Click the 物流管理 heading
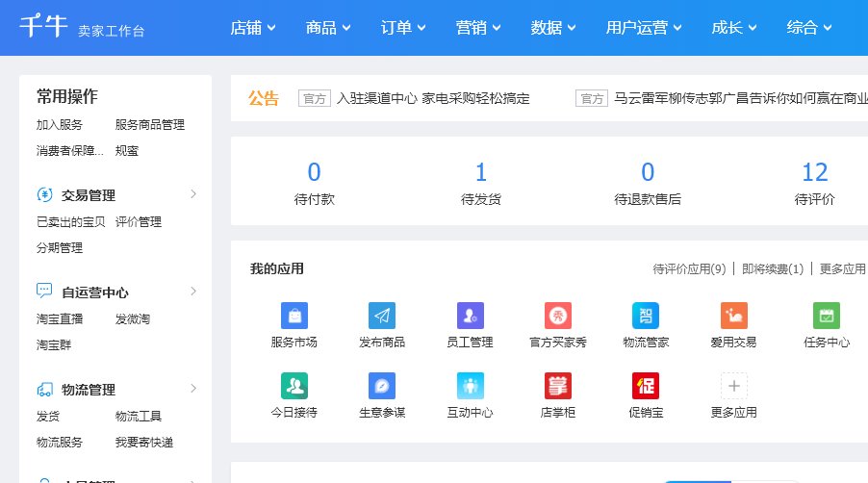Viewport: 868px width, 483px height. point(88,390)
